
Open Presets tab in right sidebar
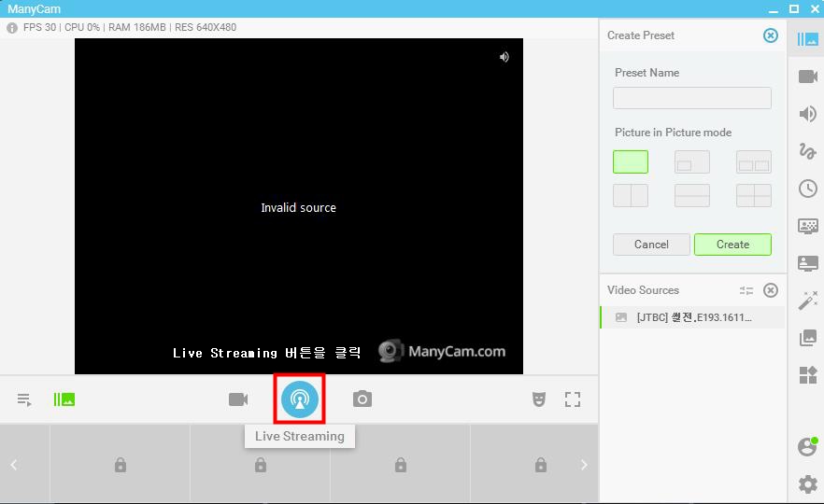[x=808, y=39]
